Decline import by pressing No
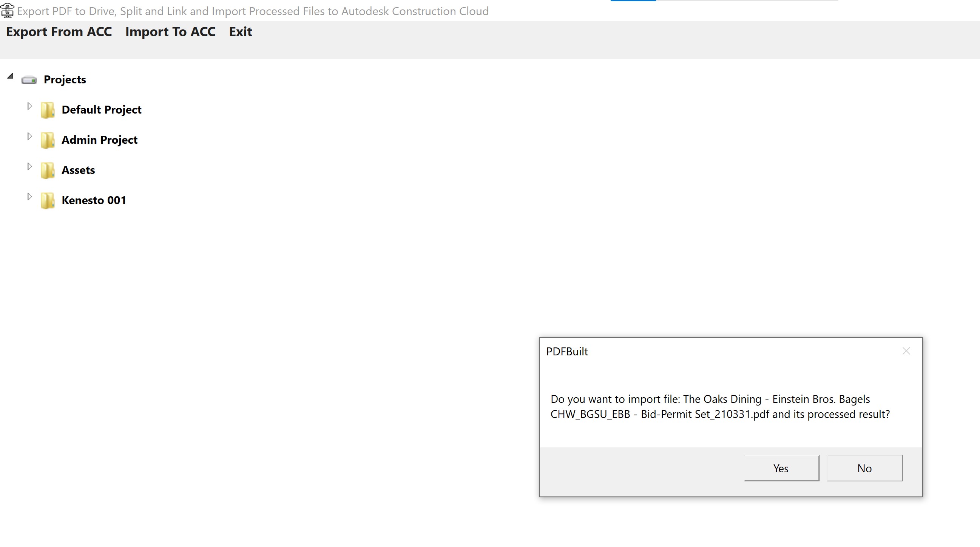 [864, 468]
